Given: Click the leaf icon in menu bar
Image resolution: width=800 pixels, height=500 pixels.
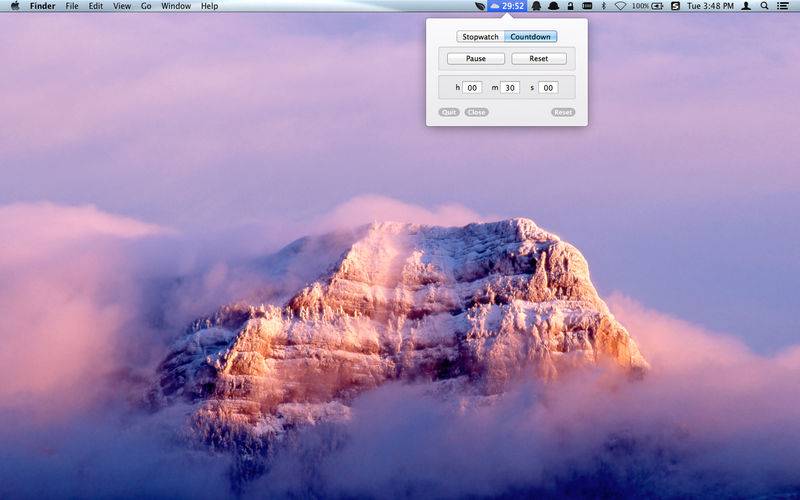Looking at the screenshot, I should click(480, 6).
